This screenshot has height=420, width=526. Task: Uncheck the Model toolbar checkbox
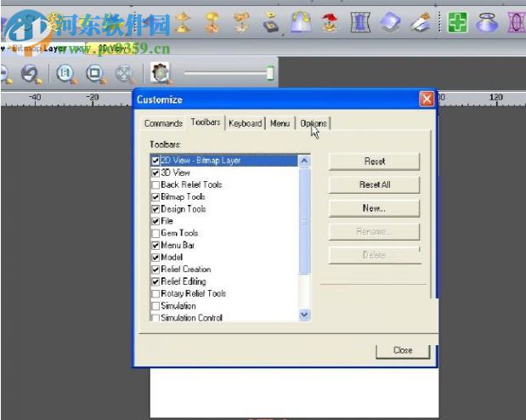[x=156, y=258]
